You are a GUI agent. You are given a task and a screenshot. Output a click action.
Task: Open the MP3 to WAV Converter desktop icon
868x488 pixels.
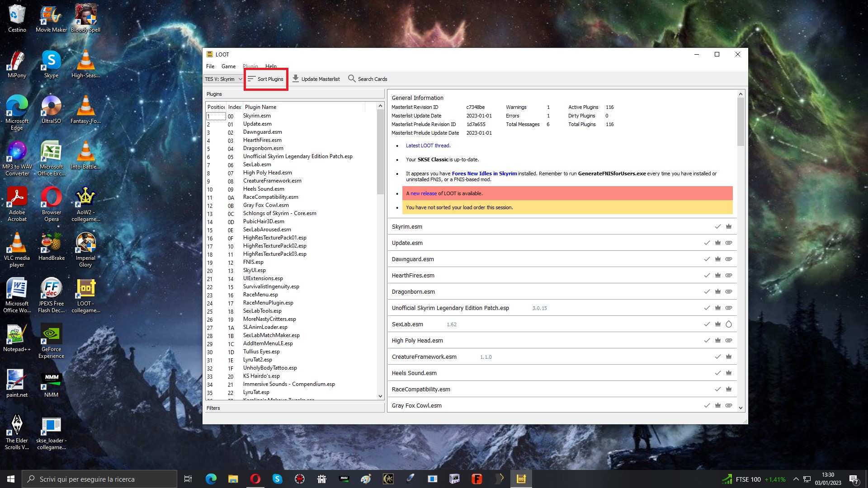(x=17, y=158)
